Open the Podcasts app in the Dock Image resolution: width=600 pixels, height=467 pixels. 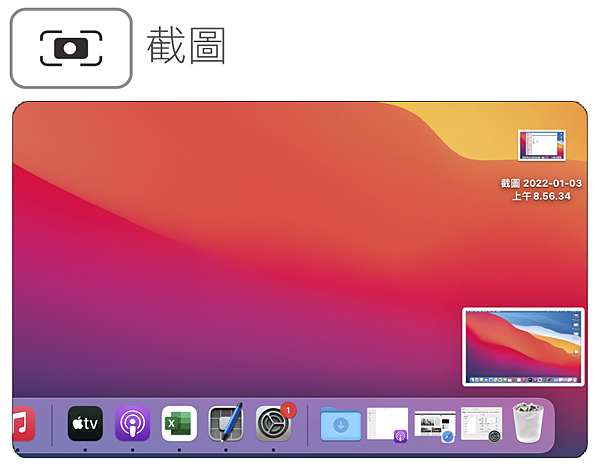point(132,424)
